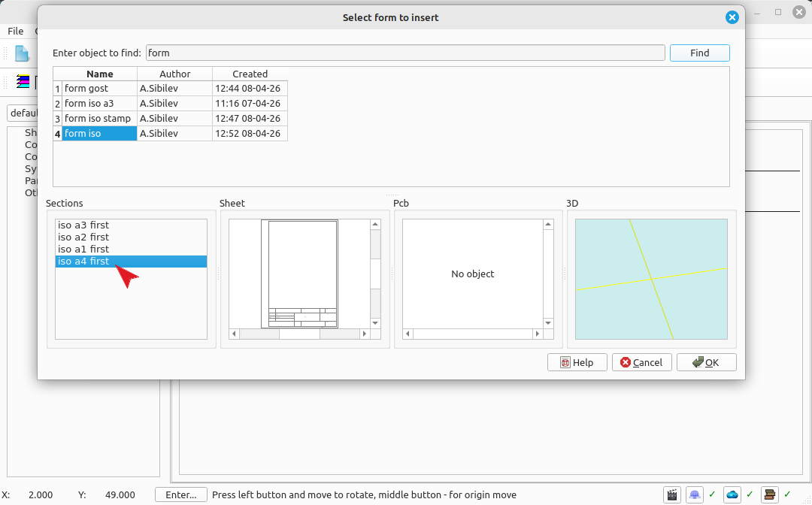Click Sheet preview scroll down arrow
Viewport: 812px width, 505px height.
375,323
